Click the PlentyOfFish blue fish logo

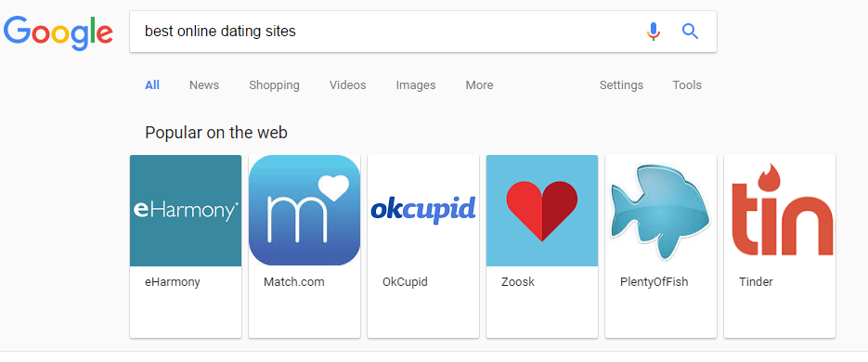coord(660,211)
